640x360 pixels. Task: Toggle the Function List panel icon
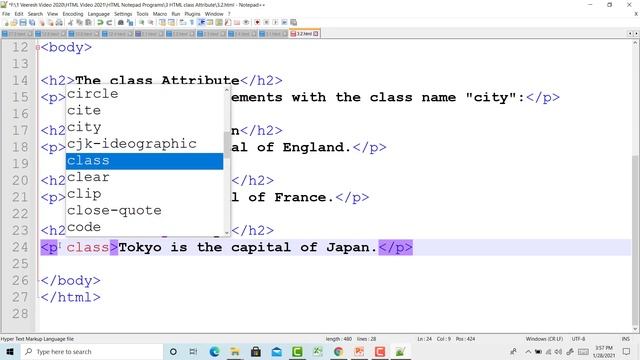228,22
